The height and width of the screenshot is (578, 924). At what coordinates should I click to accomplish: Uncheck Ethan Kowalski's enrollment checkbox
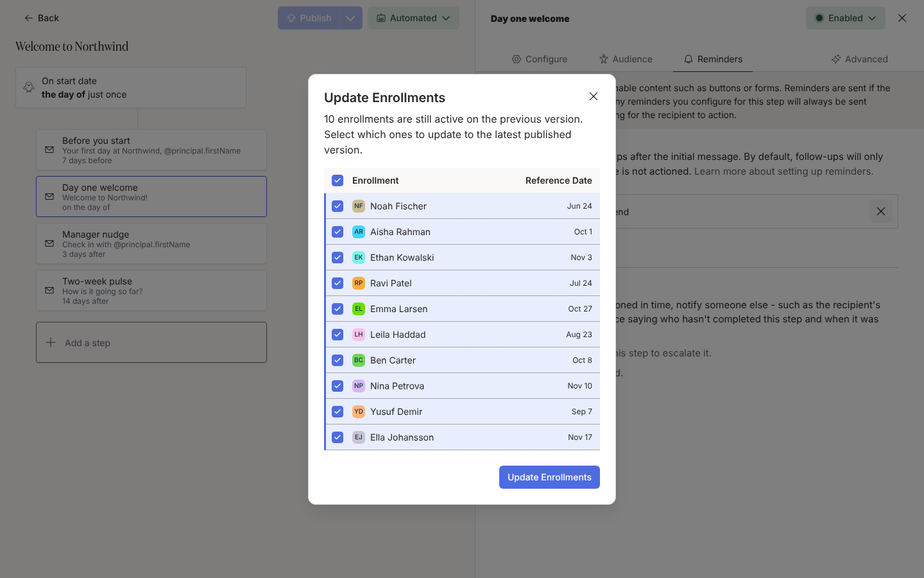(x=338, y=258)
